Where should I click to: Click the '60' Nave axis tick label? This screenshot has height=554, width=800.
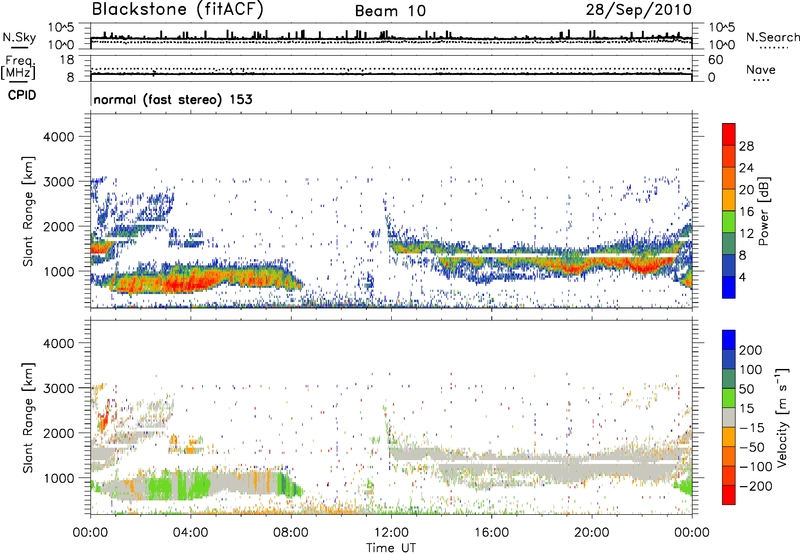coord(715,60)
